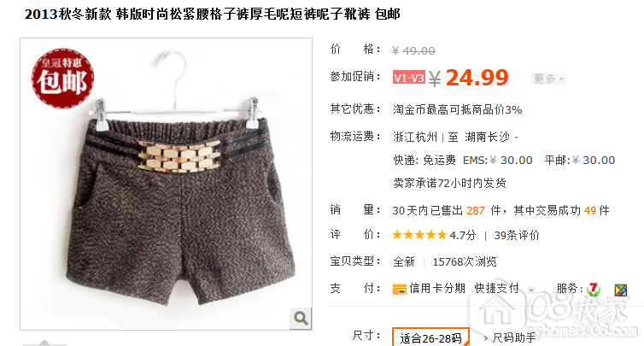The height and width of the screenshot is (346, 644).
Task: Open the 尺码助手 size helper link
Action: pos(514,338)
